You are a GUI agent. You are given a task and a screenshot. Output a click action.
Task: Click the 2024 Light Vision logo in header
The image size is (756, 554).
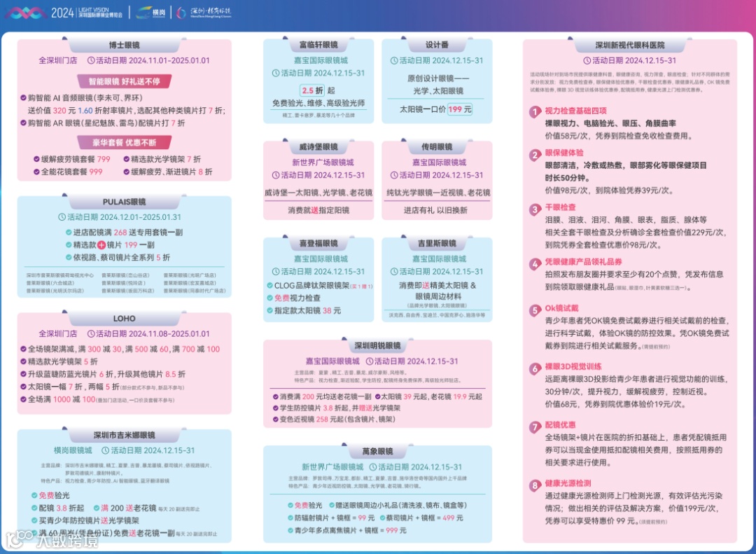click(x=64, y=13)
